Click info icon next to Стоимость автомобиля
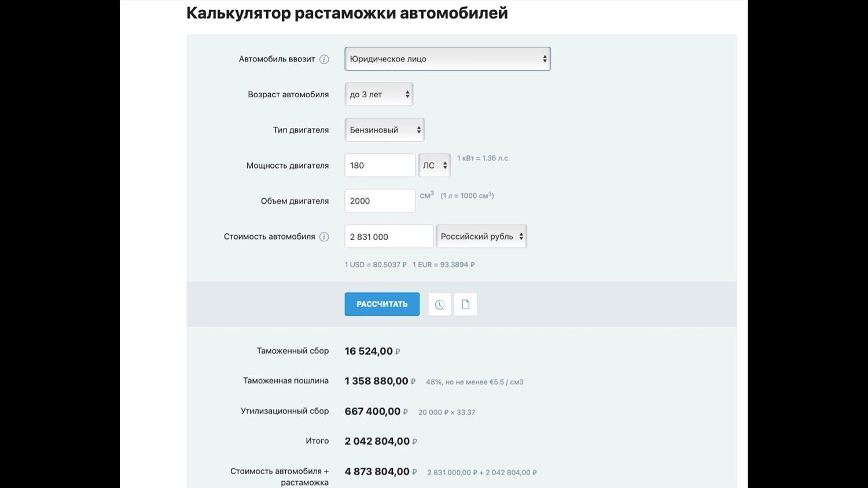Image resolution: width=868 pixels, height=488 pixels. [x=324, y=236]
